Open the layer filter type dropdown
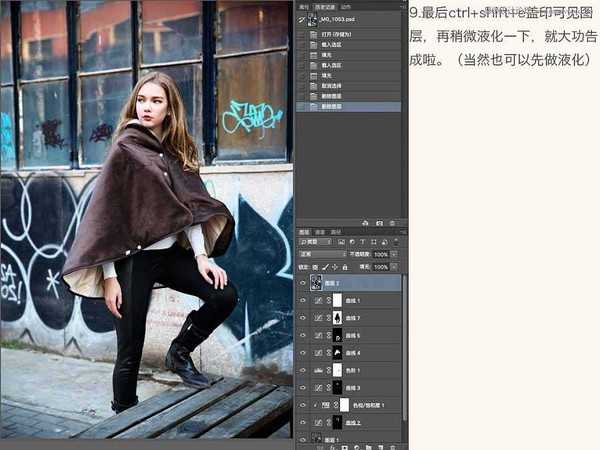The image size is (600, 450). (x=318, y=242)
